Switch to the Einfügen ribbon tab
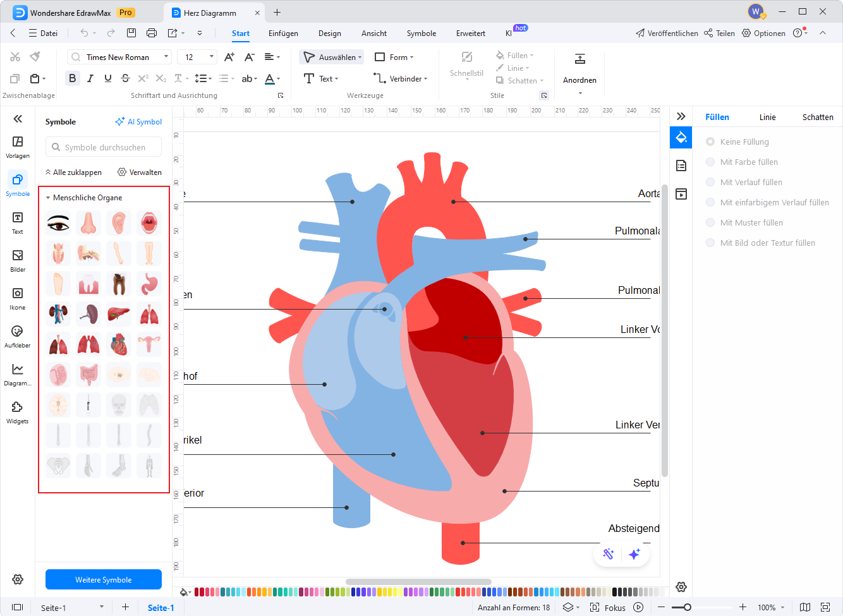The width and height of the screenshot is (843, 616). coord(282,33)
